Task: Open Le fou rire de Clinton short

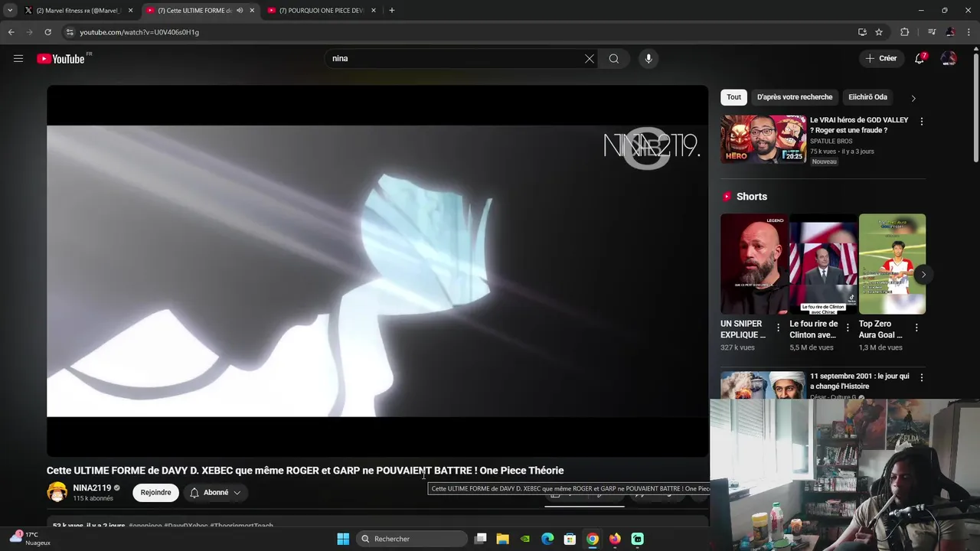Action: (823, 264)
